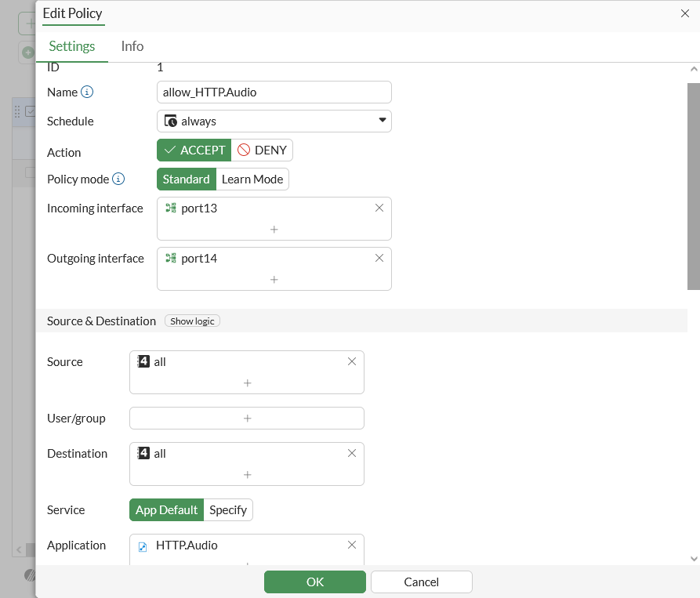Click the vertical scrollbar thumb

[x=693, y=187]
